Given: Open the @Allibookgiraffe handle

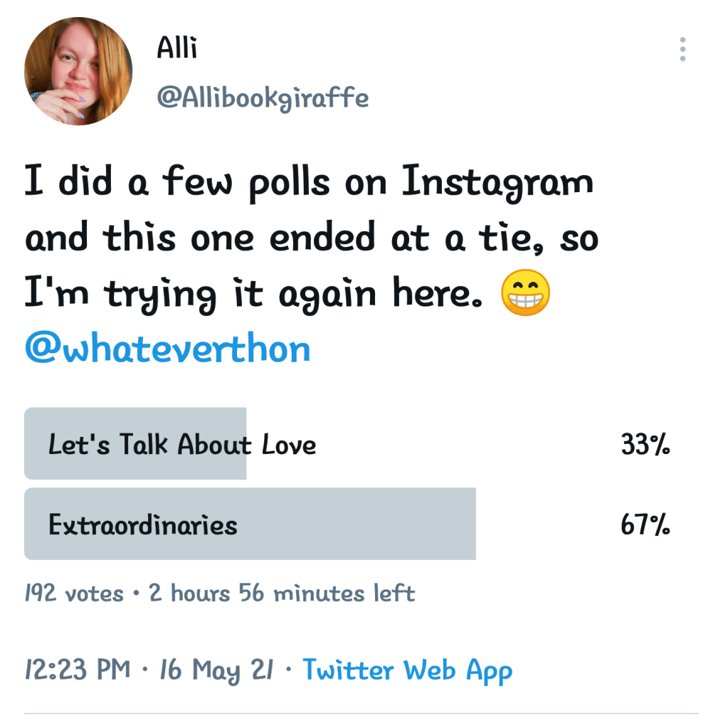Looking at the screenshot, I should (x=263, y=97).
